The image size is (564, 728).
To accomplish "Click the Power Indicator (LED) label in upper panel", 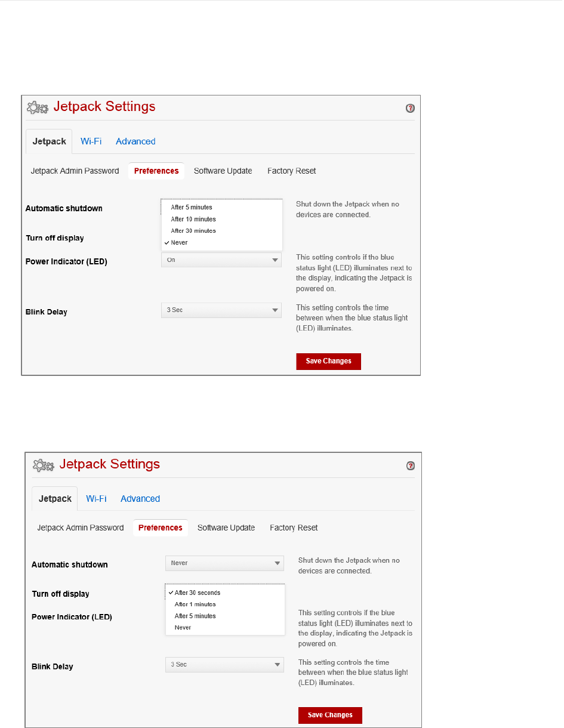I will [66, 261].
